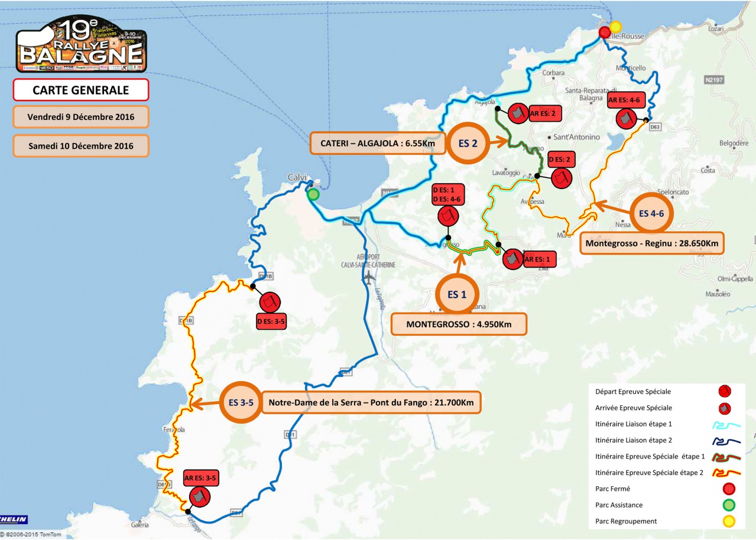Select the finish flag beside AR ES: 2
Screen dimensions: 756x540
518,113
